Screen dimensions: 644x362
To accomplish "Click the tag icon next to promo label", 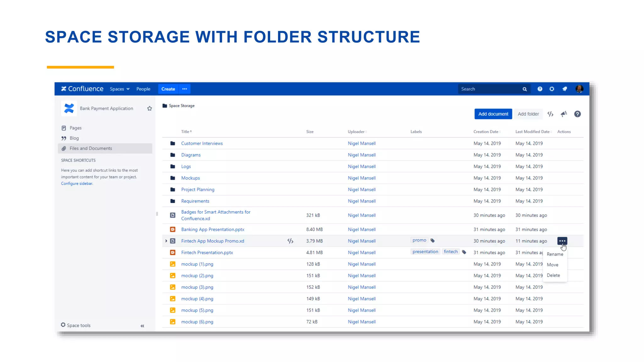I will click(x=433, y=240).
